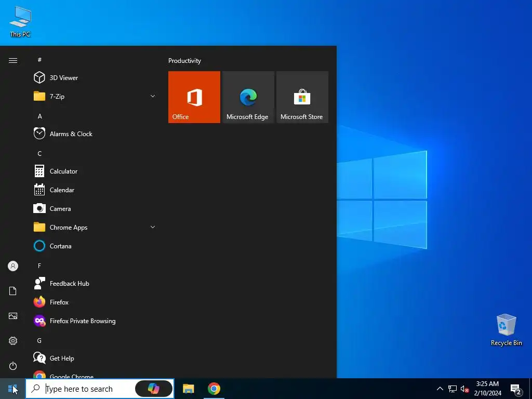Screen dimensions: 532x399
Task: Open the Calendar app
Action: point(95,190)
